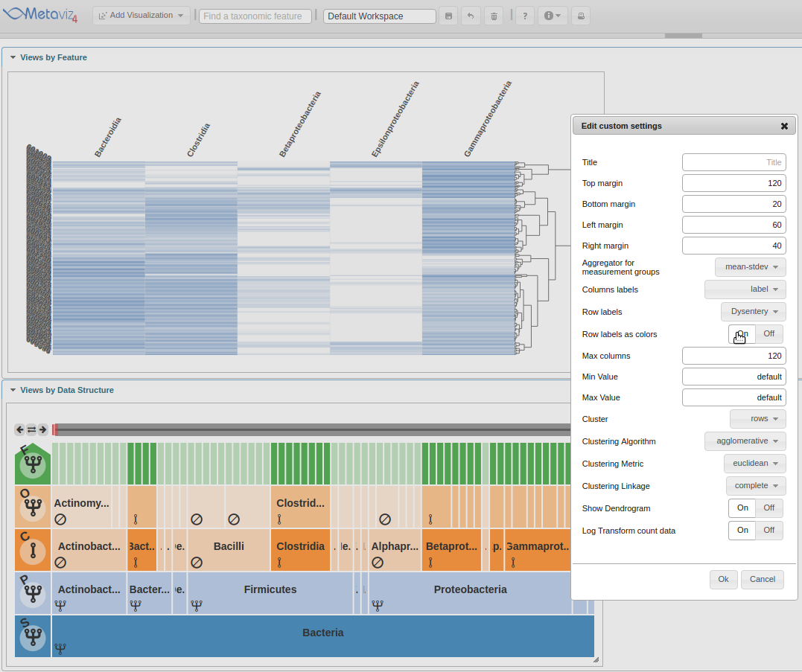Click the save workspace icon
802x672 pixels.
point(448,16)
